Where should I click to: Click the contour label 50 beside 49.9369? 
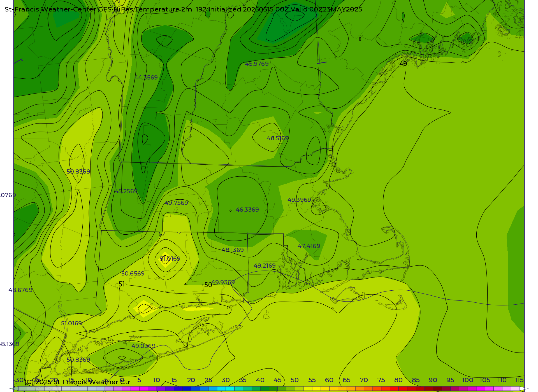tap(208, 285)
